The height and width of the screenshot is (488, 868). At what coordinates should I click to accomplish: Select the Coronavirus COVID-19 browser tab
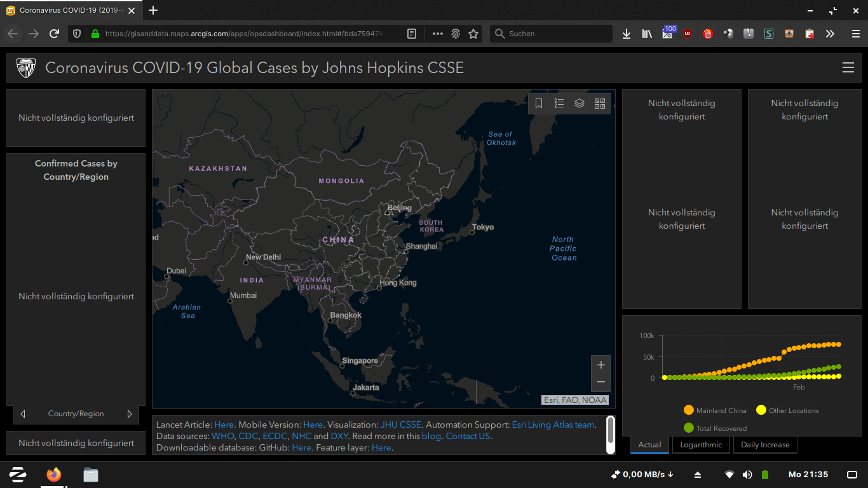(71, 10)
